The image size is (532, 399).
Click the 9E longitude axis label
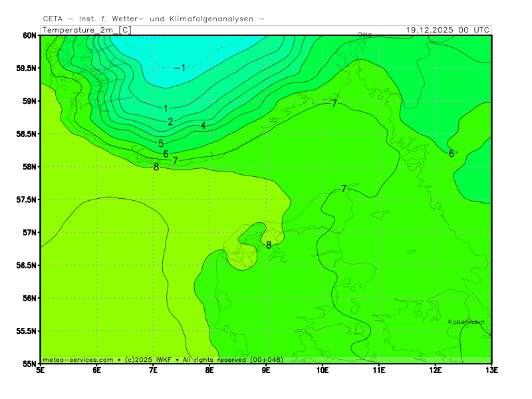pyautogui.click(x=266, y=370)
